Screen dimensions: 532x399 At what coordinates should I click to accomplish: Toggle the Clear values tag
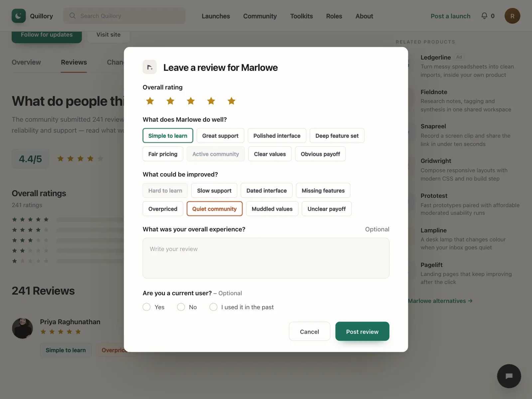270,154
